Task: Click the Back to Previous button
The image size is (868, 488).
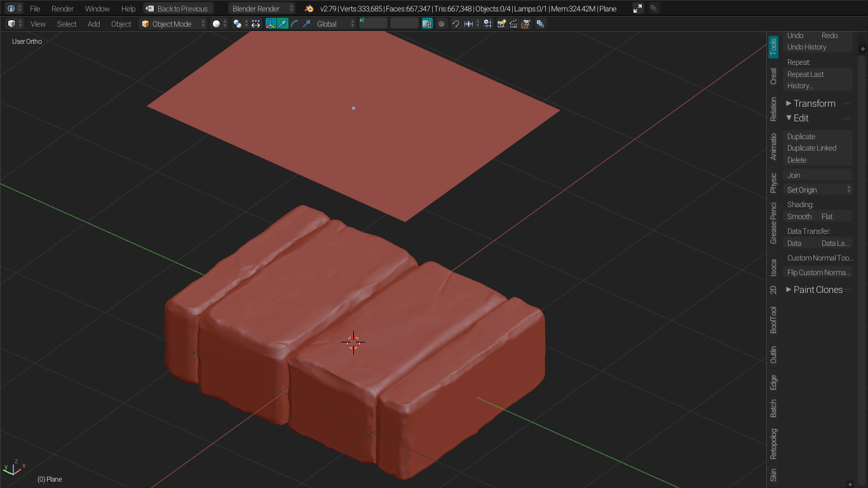Action: tap(178, 8)
